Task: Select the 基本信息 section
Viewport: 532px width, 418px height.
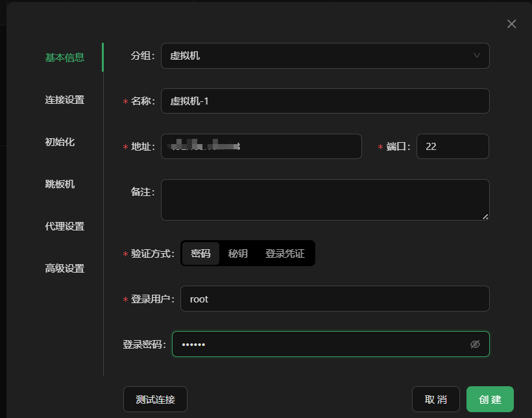Action: pyautogui.click(x=64, y=57)
